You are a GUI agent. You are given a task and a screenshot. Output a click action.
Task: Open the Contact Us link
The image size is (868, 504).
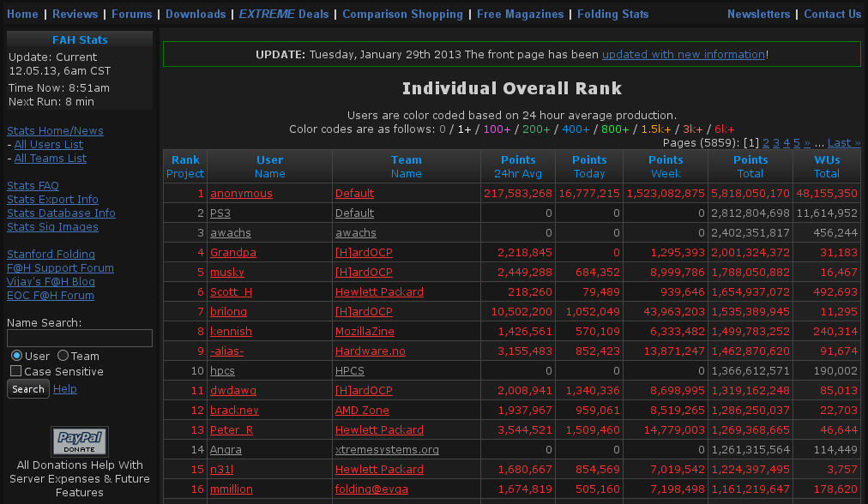(x=833, y=15)
